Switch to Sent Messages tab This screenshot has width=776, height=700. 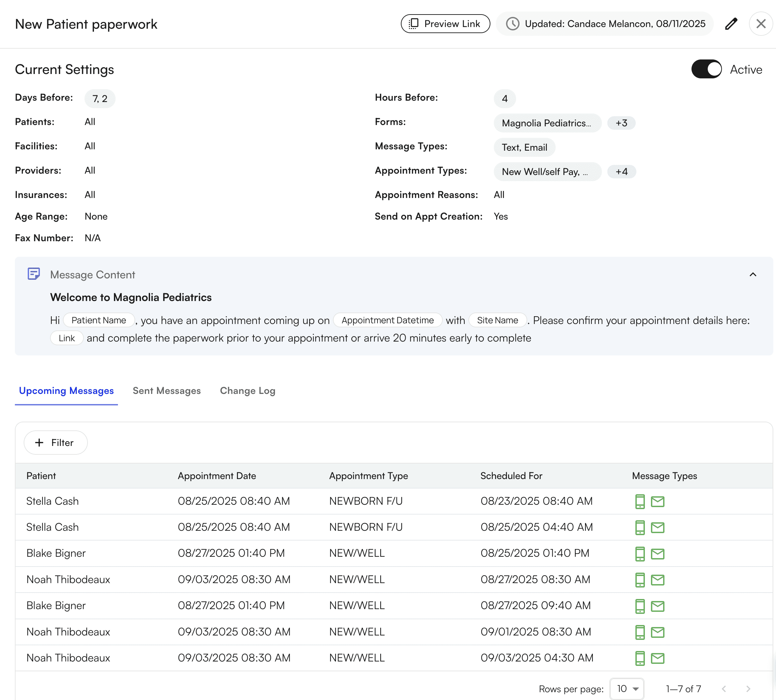(x=167, y=391)
